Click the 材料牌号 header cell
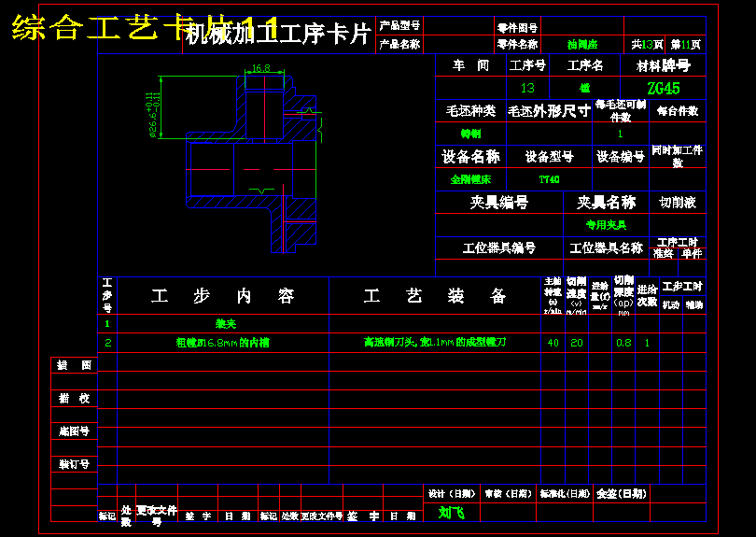Viewport: 756px width, 537px height. pyautogui.click(x=664, y=65)
